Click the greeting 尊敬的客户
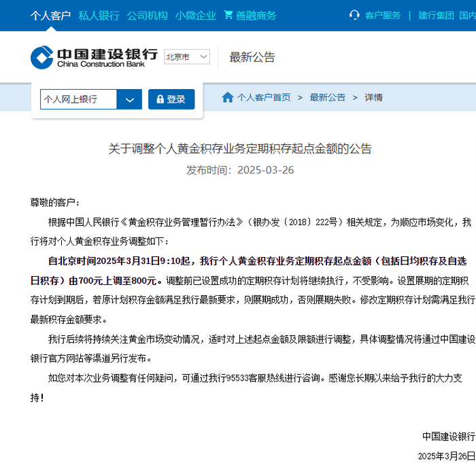 pos(55,203)
